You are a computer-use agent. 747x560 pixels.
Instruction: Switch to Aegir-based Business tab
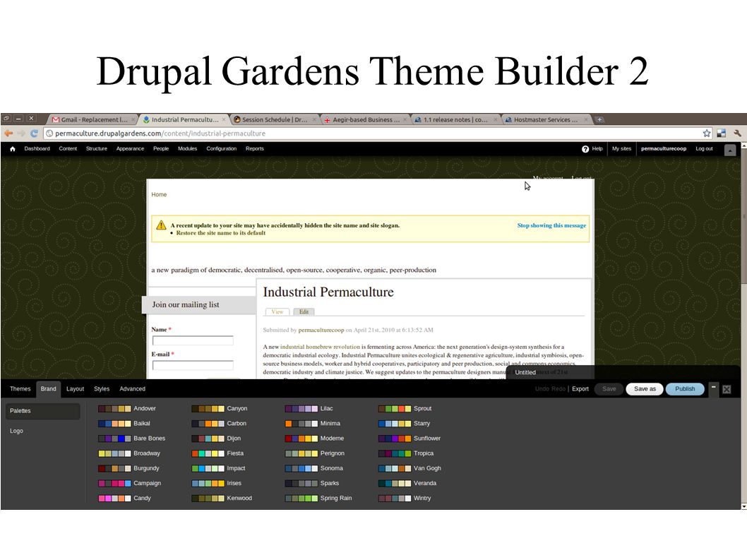(365, 119)
